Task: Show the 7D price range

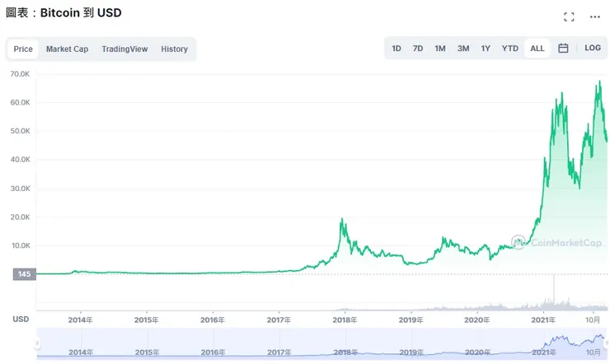Action: click(x=418, y=49)
